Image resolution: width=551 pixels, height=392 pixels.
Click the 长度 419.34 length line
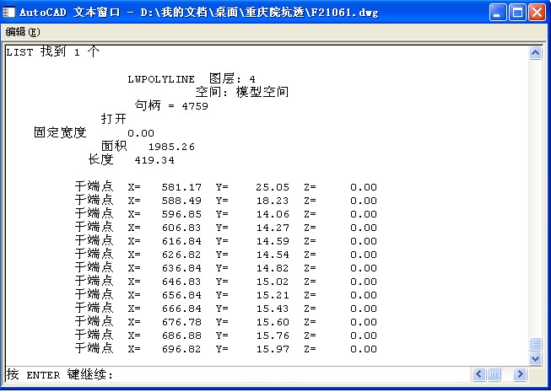131,160
